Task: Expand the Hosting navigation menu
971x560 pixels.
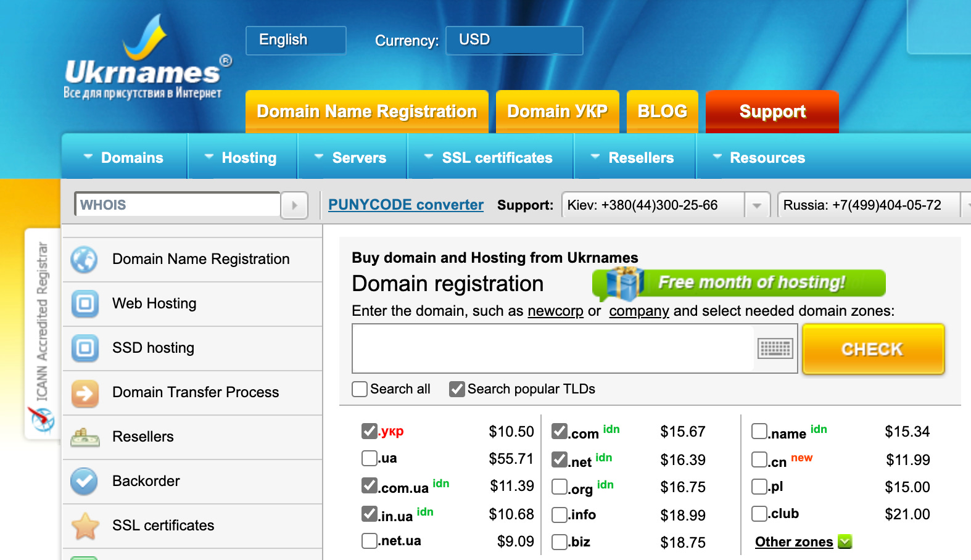Action: [242, 158]
